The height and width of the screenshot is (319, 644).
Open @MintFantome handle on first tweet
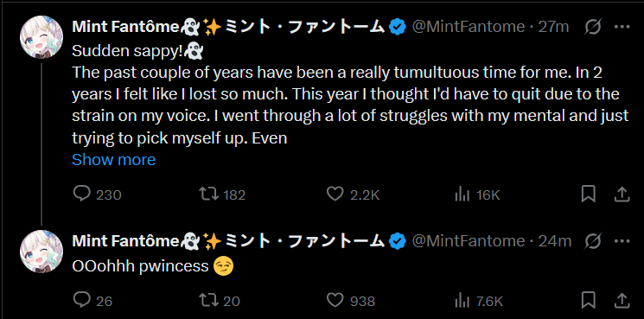point(469,27)
